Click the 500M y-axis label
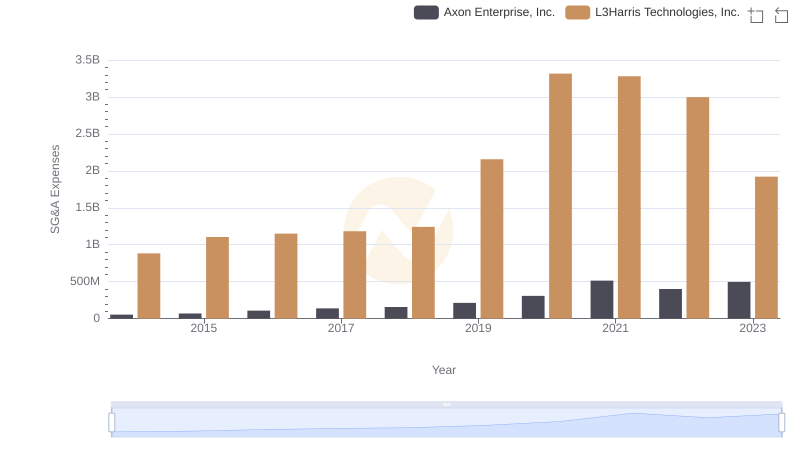The image size is (800, 461). click(85, 281)
